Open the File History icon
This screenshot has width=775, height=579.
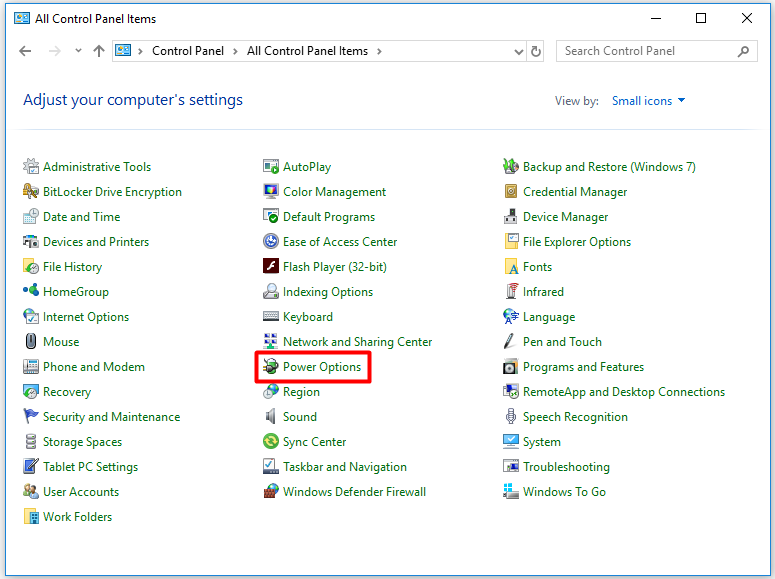click(x=31, y=267)
